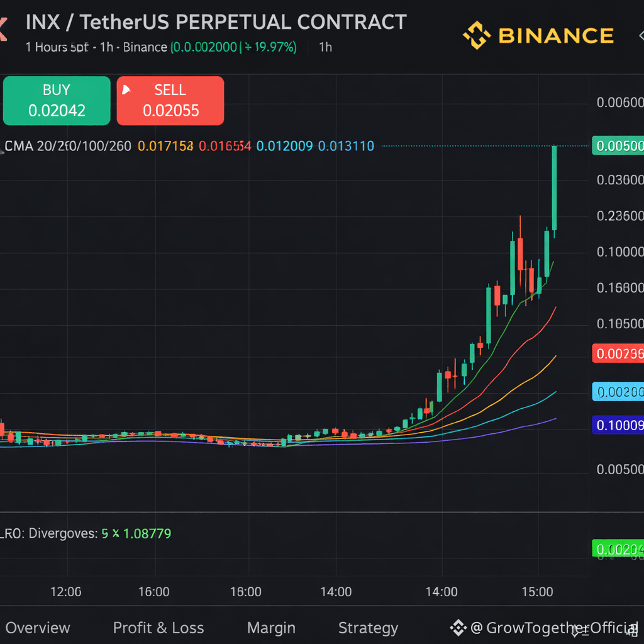
Task: Click the orange CMA value 0.017153
Action: (165, 146)
